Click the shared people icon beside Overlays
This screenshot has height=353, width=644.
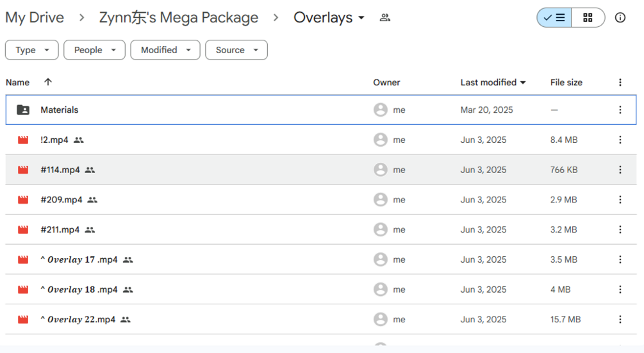point(384,18)
